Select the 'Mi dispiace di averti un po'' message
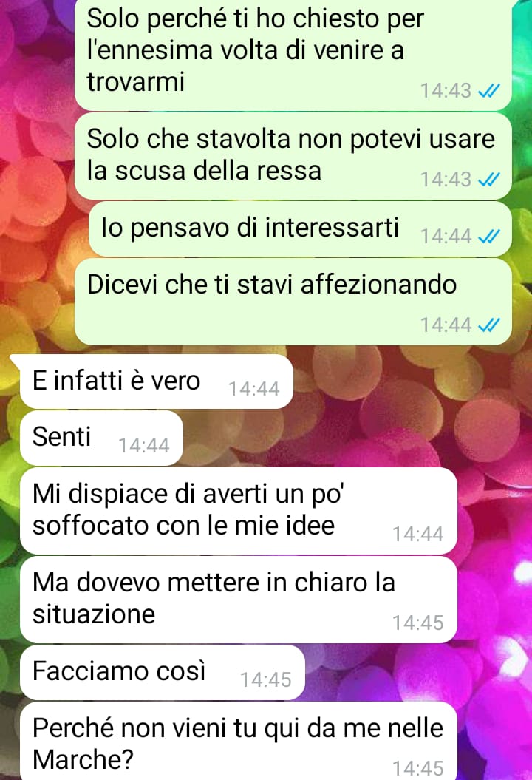 point(238,511)
